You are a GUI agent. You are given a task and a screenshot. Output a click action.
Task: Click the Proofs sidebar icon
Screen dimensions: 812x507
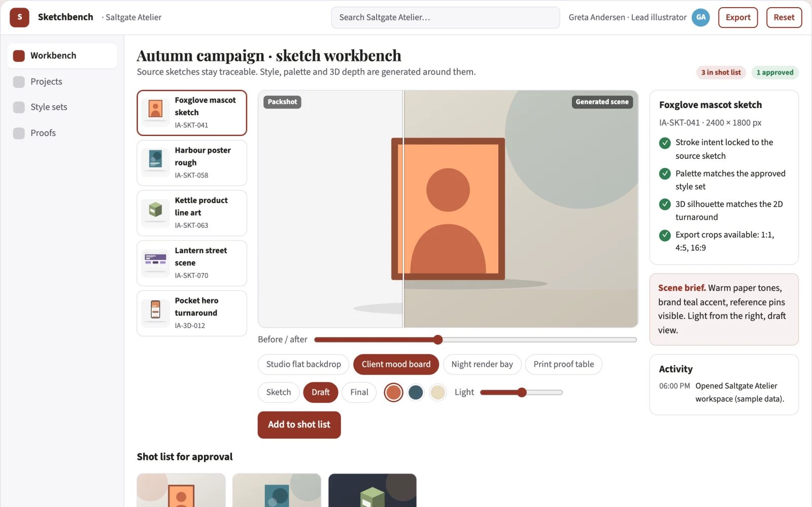(x=19, y=133)
